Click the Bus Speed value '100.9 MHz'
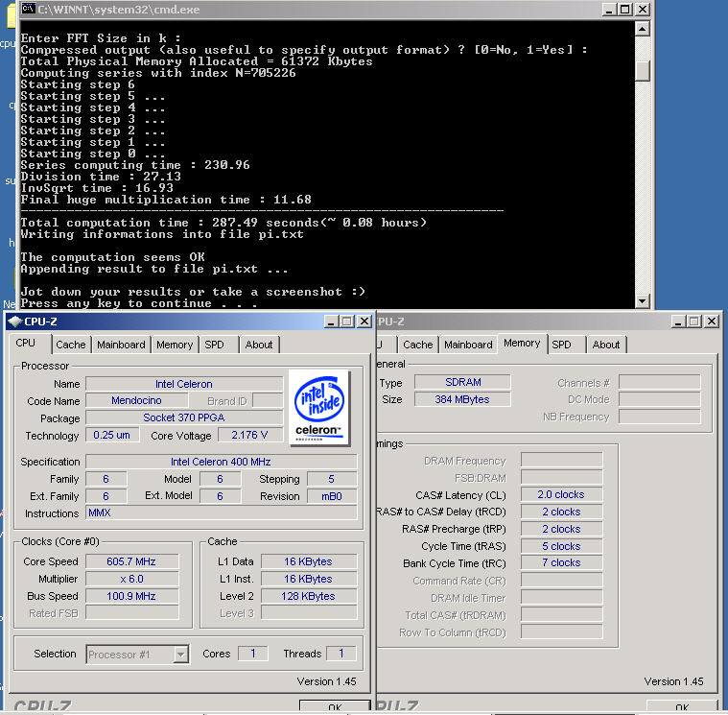Screen dimensions: 728x715 click(131, 596)
